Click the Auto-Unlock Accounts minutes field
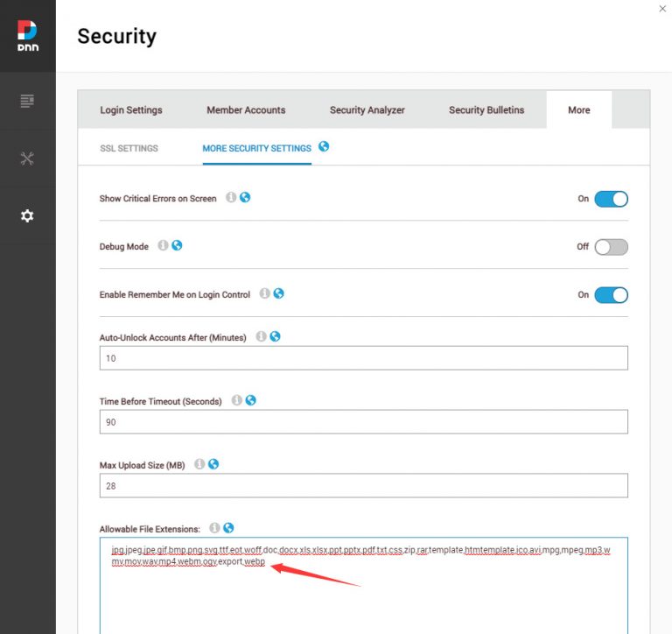This screenshot has height=634, width=672. (x=364, y=358)
